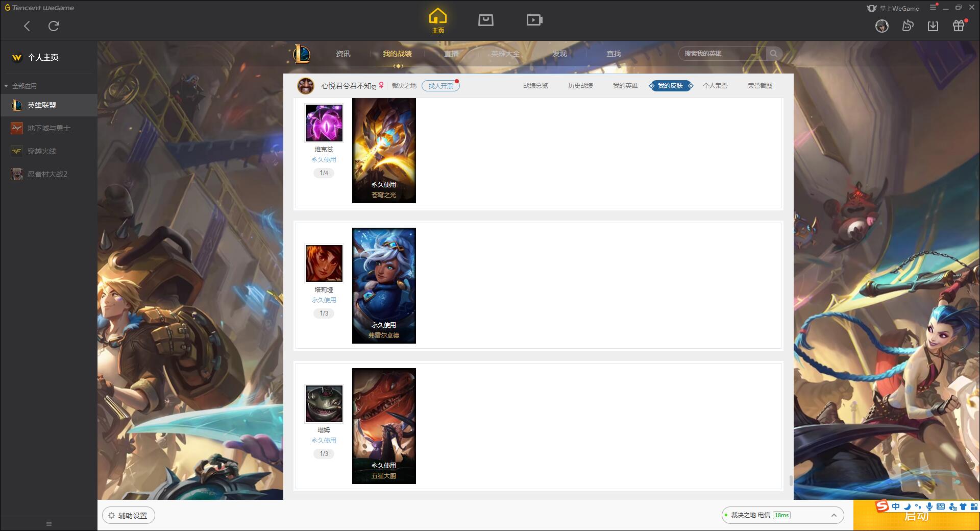Viewport: 980px width, 531px height.
Task: Switch to 历史战绩 tab
Action: tap(580, 86)
